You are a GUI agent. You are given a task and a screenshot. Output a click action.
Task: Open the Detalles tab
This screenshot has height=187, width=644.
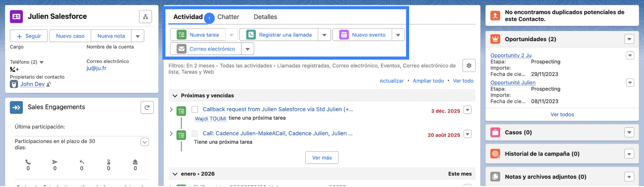[x=265, y=17]
